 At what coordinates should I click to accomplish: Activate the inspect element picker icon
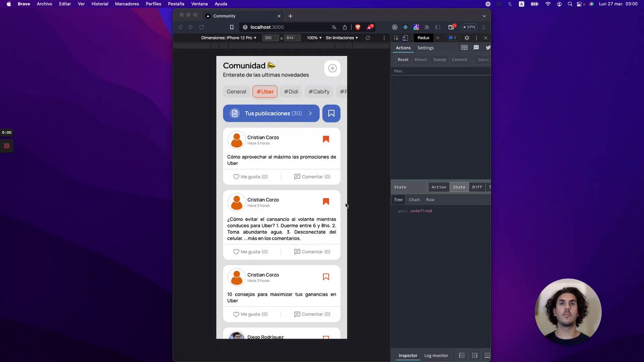click(x=396, y=38)
